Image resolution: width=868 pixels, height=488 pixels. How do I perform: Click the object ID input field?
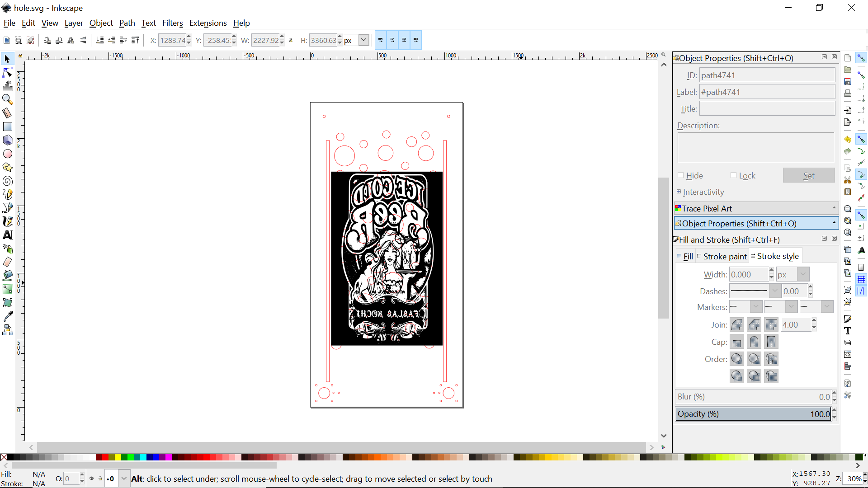[x=767, y=75]
